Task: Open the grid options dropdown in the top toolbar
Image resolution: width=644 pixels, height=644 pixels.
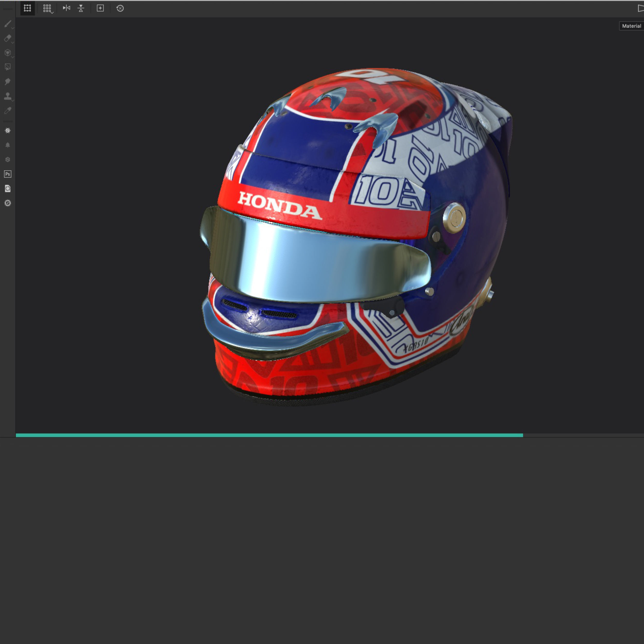Action: 48,8
